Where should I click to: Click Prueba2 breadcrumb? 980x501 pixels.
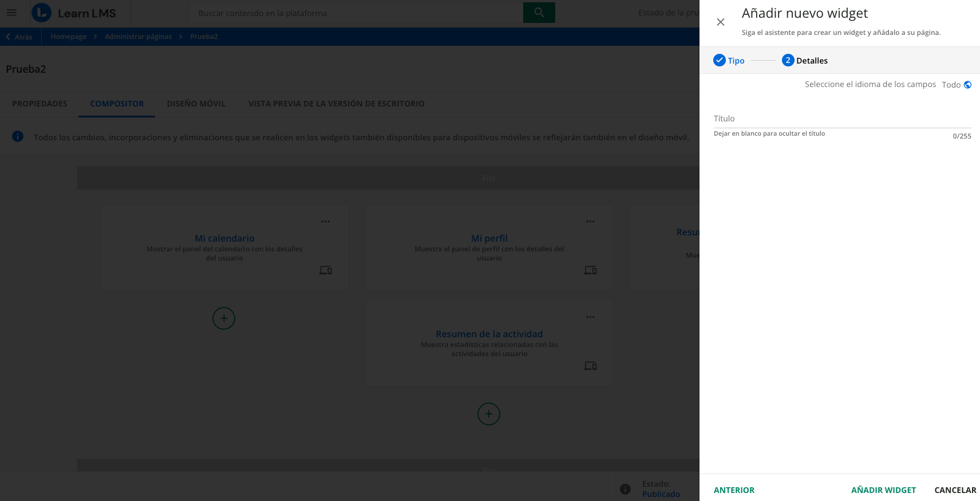click(204, 37)
